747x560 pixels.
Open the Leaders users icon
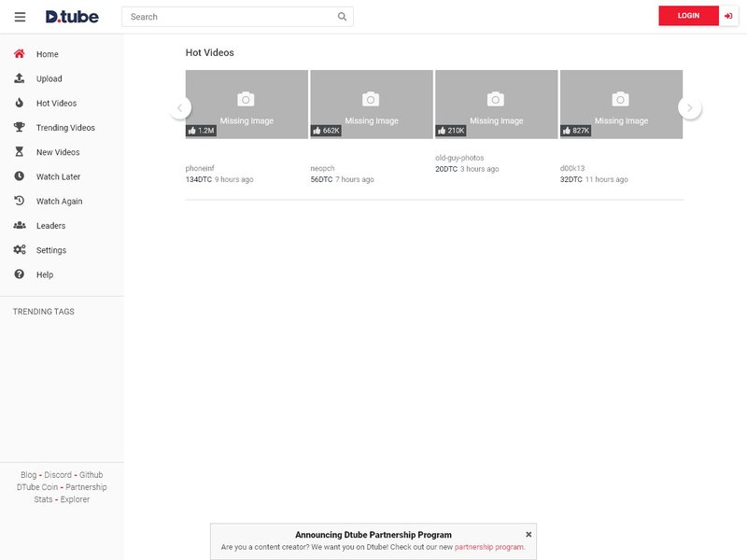click(x=20, y=225)
